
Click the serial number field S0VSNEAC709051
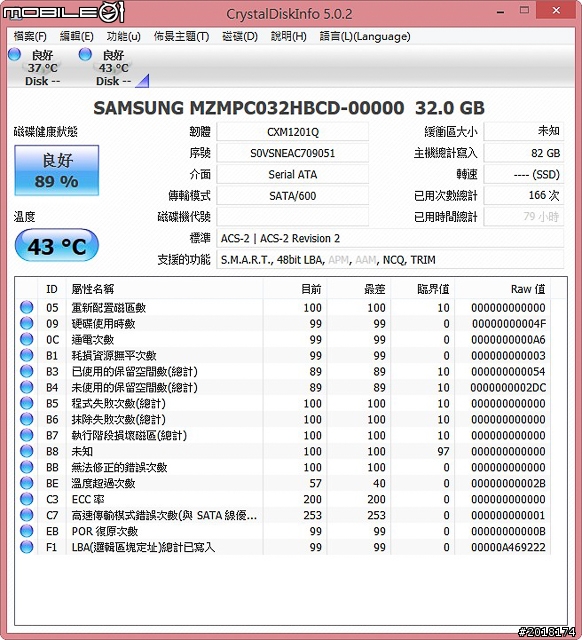(x=292, y=153)
